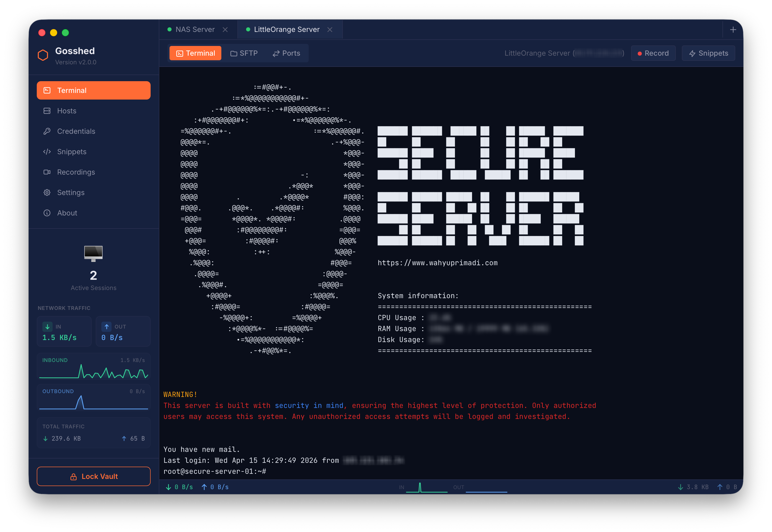This screenshot has height=532, width=772.
Task: Click the IN download arrow icon
Action: click(x=47, y=327)
